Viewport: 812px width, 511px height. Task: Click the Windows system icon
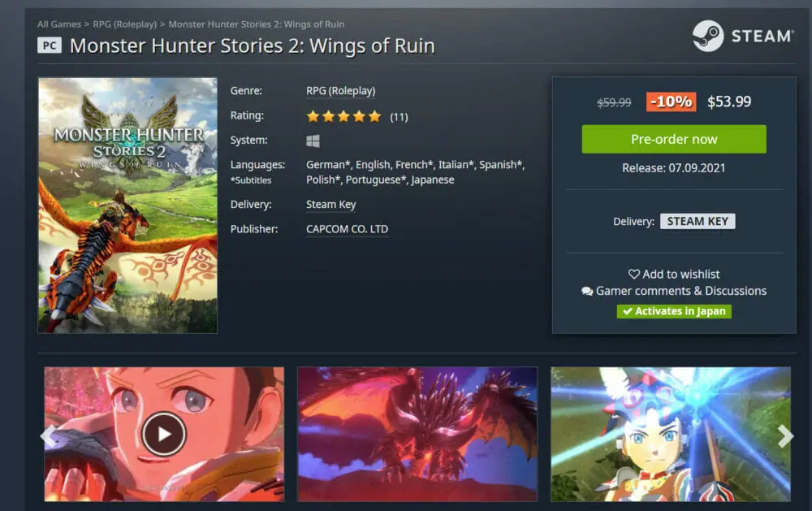[313, 141]
